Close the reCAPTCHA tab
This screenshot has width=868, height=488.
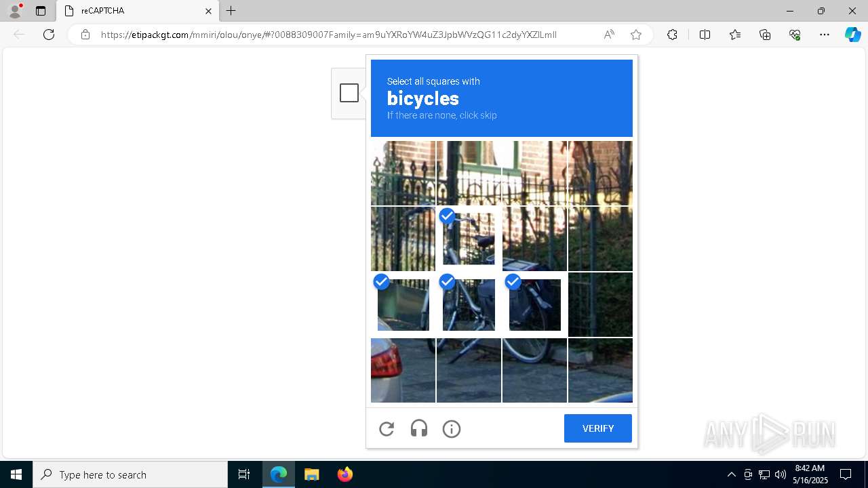[x=208, y=11]
